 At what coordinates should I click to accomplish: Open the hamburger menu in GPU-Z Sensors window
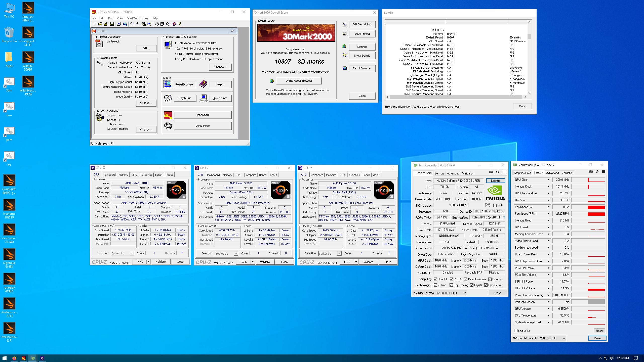pyautogui.click(x=603, y=172)
